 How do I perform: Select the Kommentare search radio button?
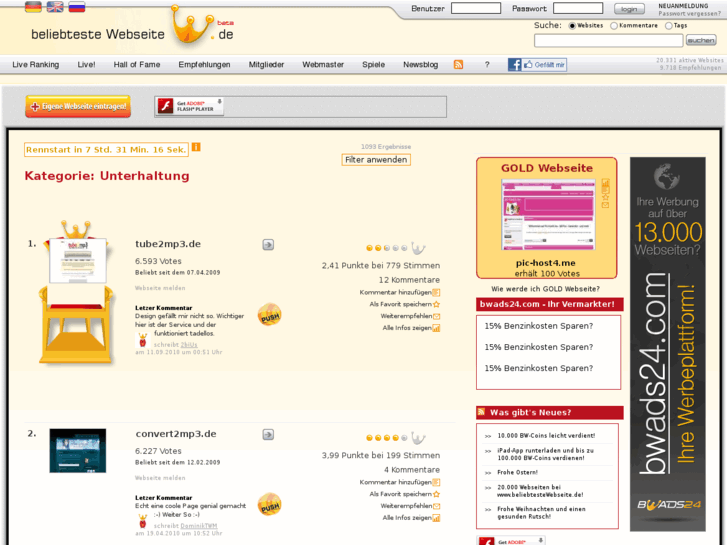pyautogui.click(x=614, y=26)
